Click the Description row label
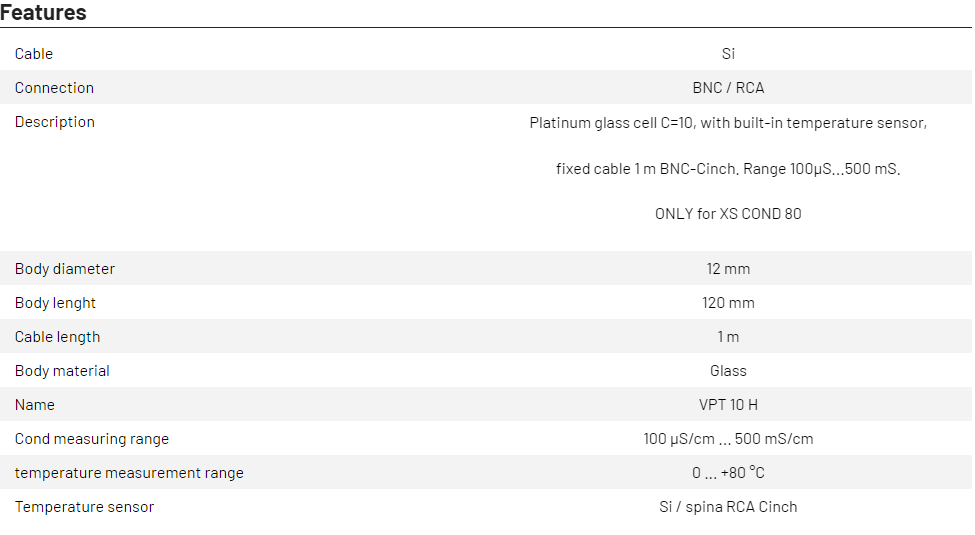Screen dimensions: 975x535 click(55, 122)
